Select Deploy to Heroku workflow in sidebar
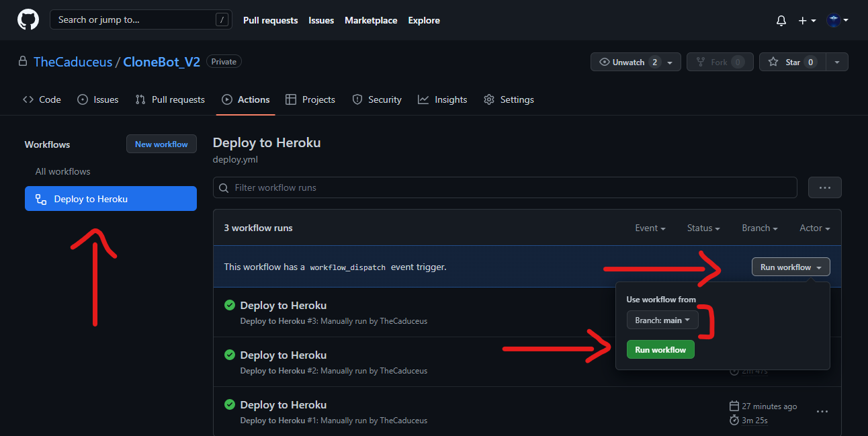This screenshot has width=868, height=436. click(111, 199)
